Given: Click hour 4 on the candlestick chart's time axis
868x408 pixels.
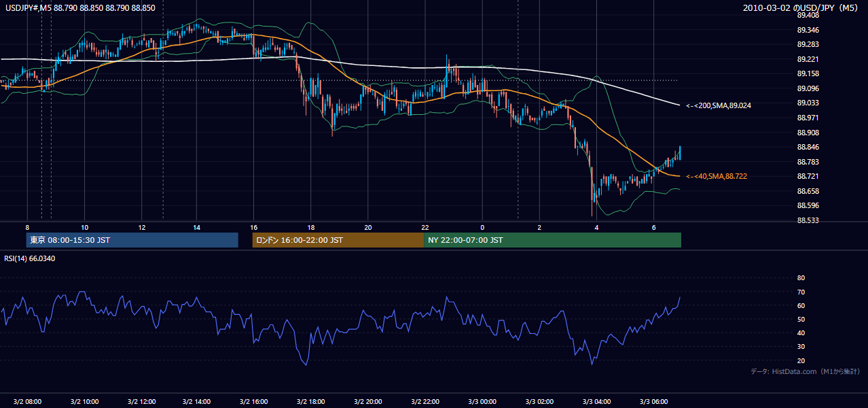Looking at the screenshot, I should (x=596, y=227).
